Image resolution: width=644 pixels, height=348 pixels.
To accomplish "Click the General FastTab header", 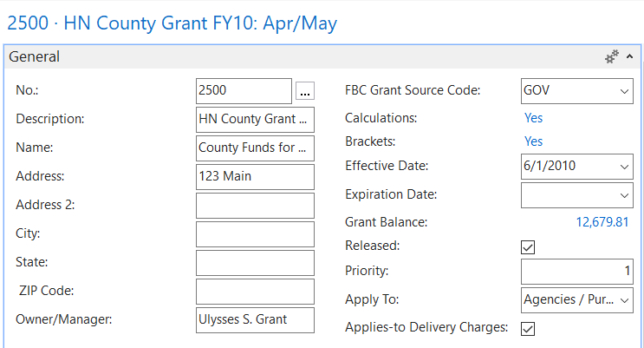I will 35,56.
